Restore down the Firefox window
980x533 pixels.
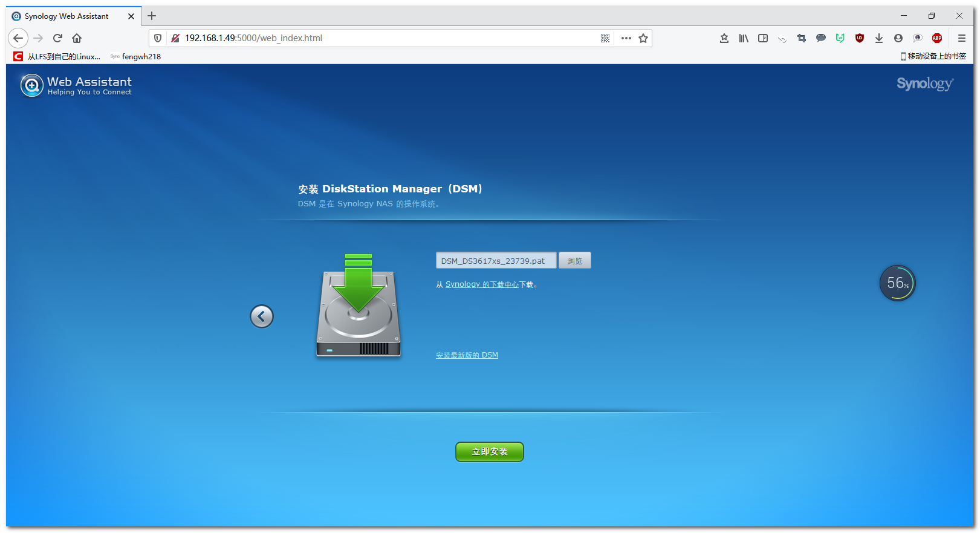pos(932,16)
